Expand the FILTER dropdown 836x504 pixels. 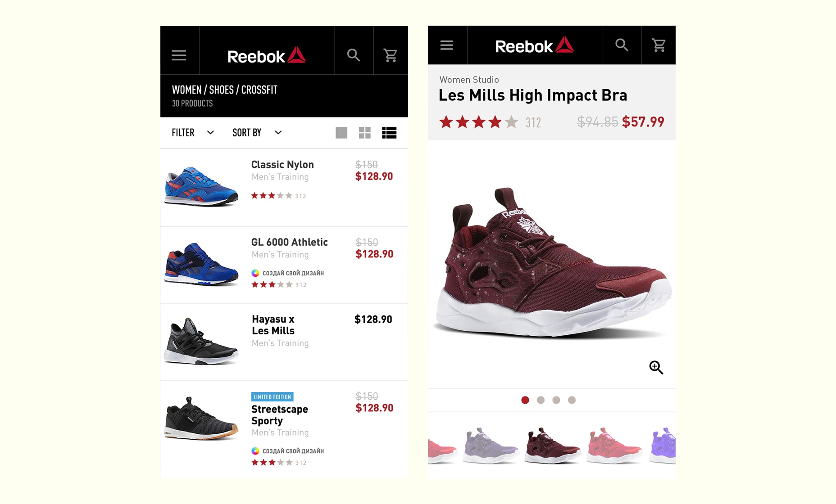[x=193, y=133]
